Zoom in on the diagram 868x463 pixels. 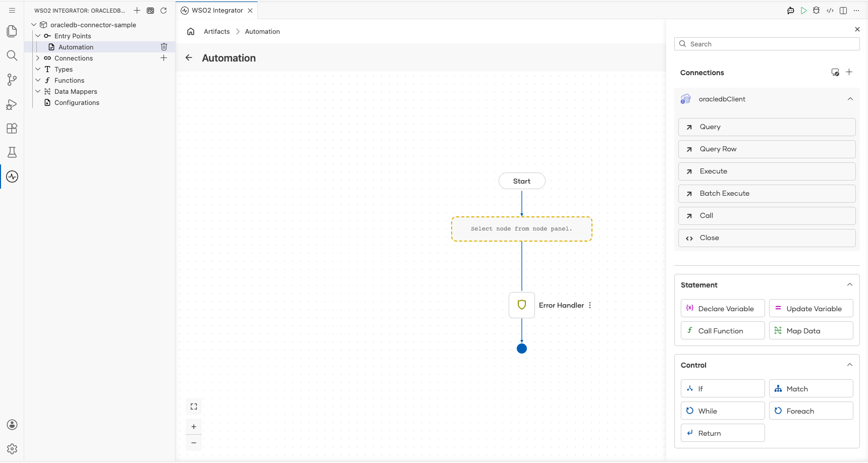(x=194, y=427)
